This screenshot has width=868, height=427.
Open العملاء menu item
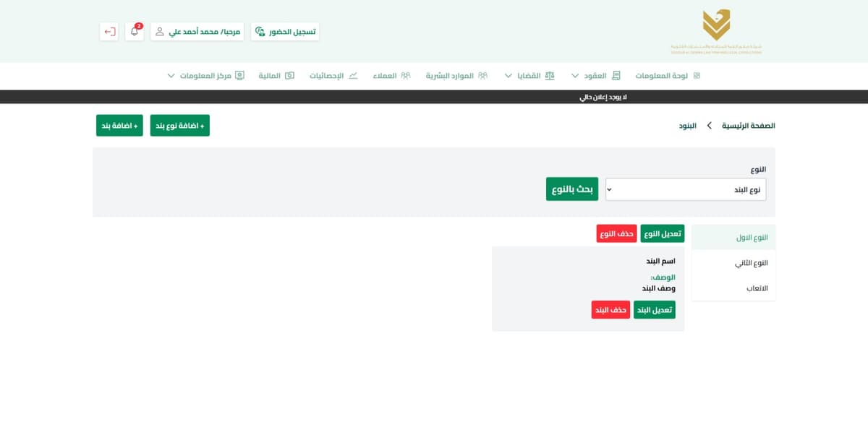click(385, 75)
